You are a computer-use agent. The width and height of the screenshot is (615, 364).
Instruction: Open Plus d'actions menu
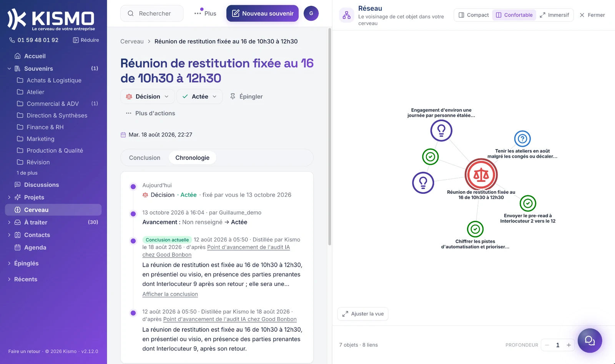[x=150, y=113]
